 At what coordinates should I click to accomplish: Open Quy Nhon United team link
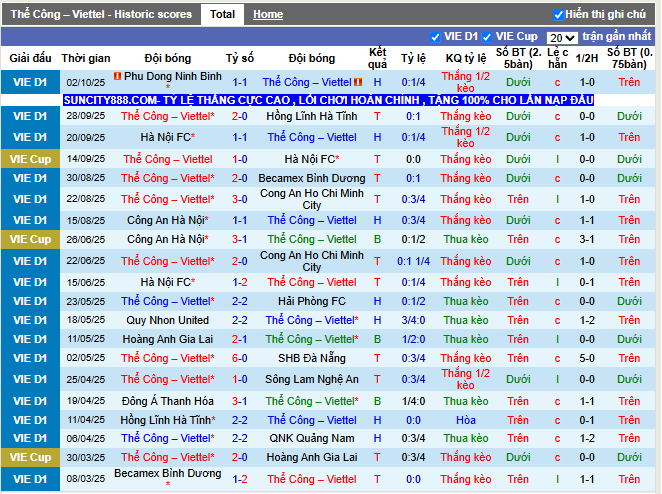(x=168, y=320)
